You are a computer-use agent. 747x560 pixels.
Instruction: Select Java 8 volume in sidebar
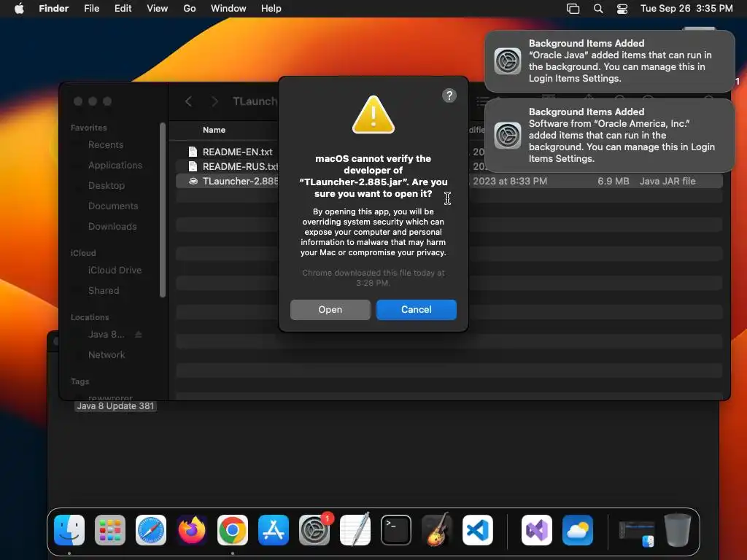coord(106,334)
